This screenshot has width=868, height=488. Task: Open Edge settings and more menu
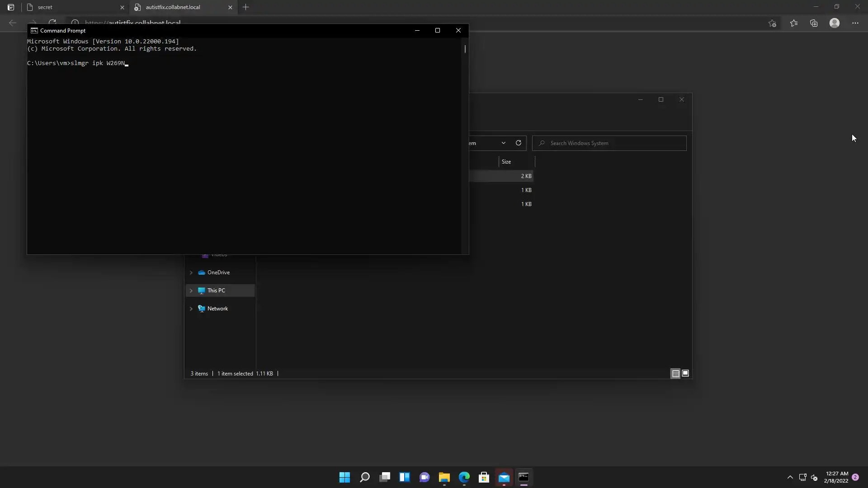coord(855,23)
